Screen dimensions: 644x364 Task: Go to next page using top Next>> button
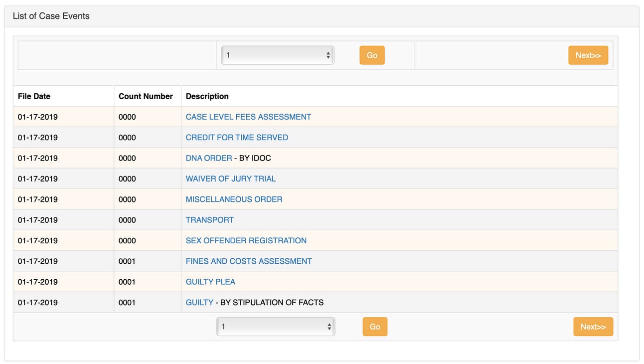tap(588, 55)
